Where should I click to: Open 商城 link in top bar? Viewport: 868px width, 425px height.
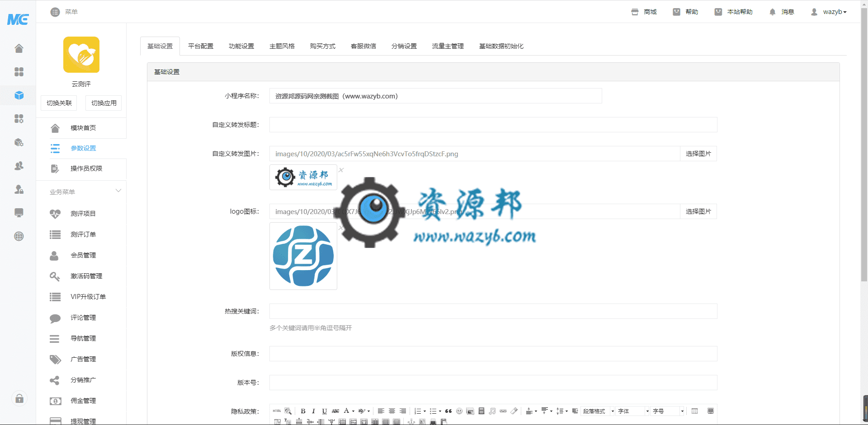coord(644,12)
